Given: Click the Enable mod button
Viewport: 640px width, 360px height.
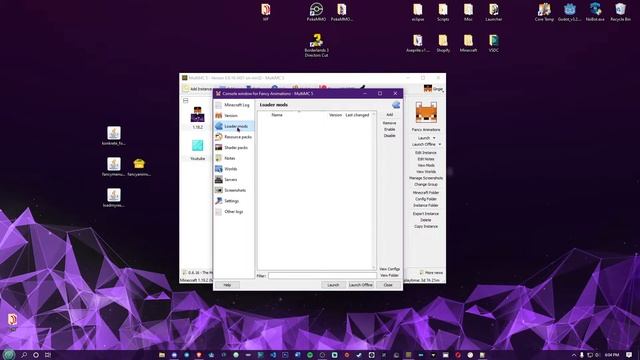Looking at the screenshot, I should pyautogui.click(x=389, y=129).
